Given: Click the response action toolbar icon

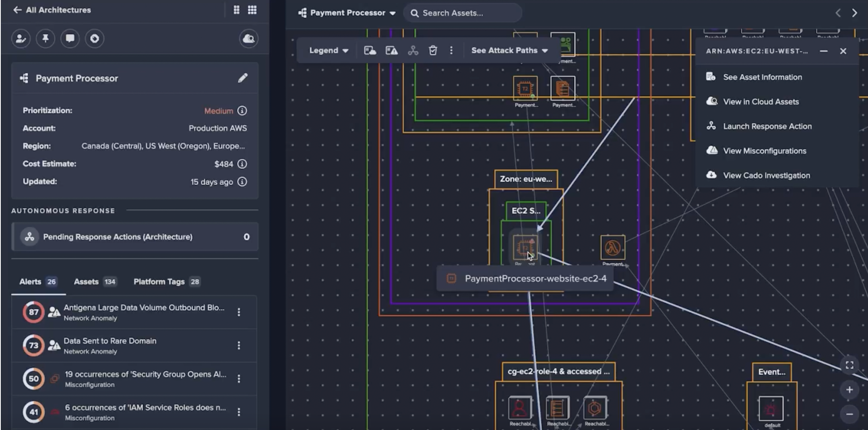Looking at the screenshot, I should point(413,50).
